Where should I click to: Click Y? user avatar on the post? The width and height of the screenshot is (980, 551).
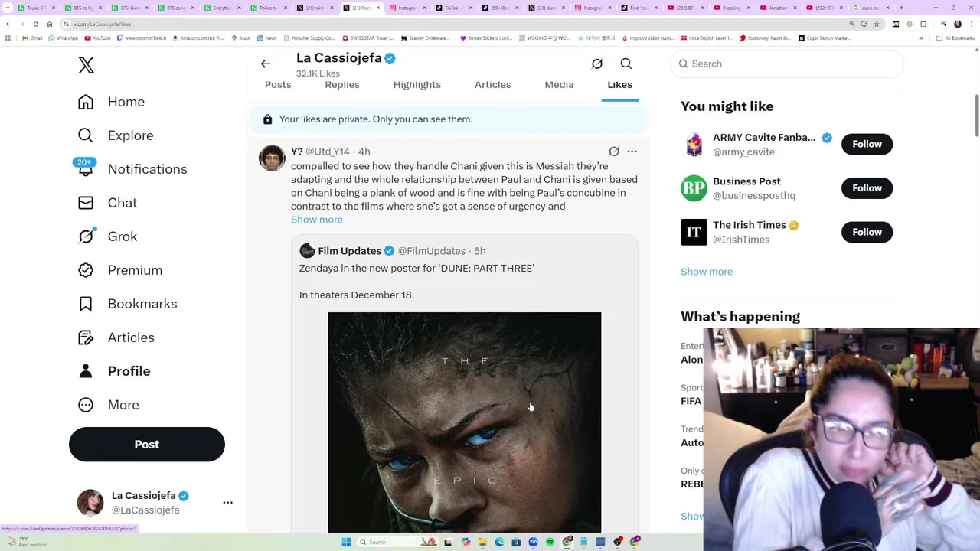272,158
